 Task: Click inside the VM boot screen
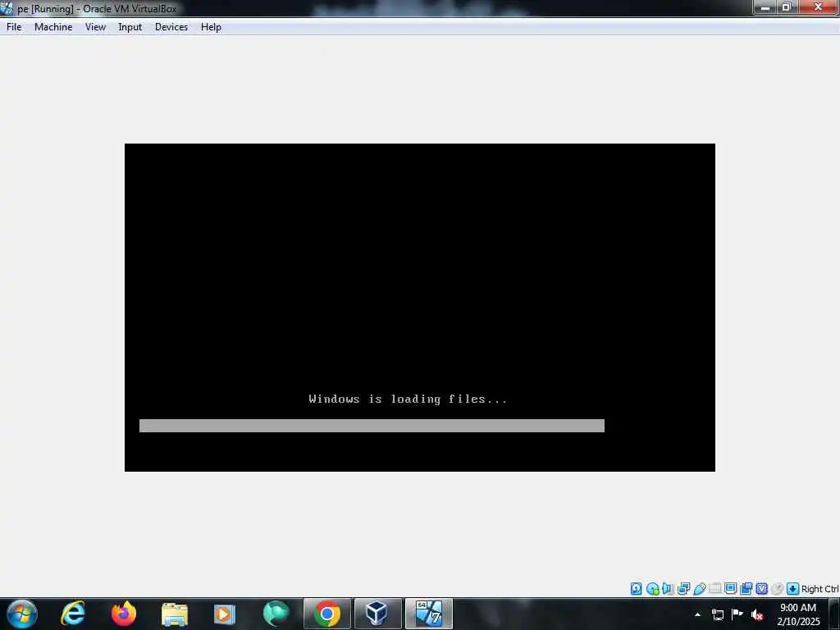click(x=419, y=308)
